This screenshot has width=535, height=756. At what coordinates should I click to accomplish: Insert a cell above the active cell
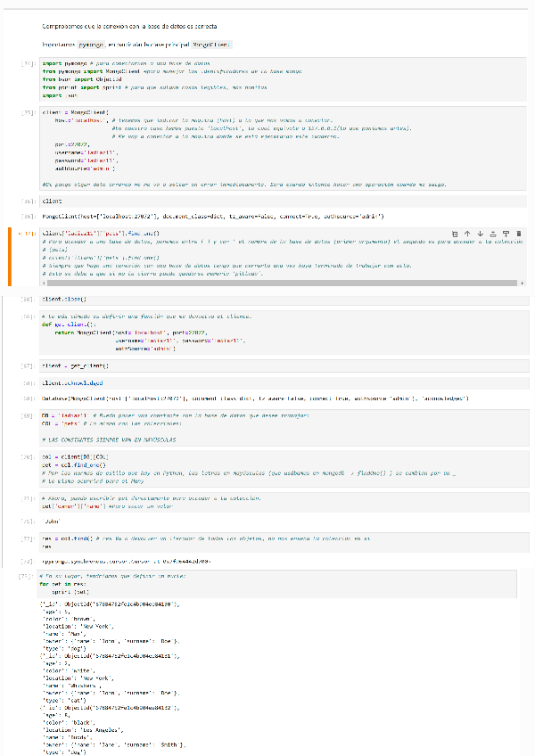pos(492,233)
